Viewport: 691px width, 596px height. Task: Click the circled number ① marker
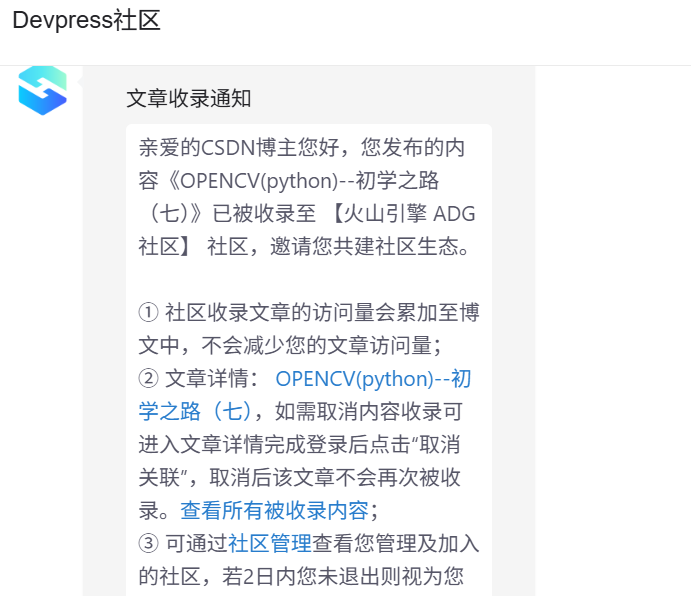click(149, 313)
